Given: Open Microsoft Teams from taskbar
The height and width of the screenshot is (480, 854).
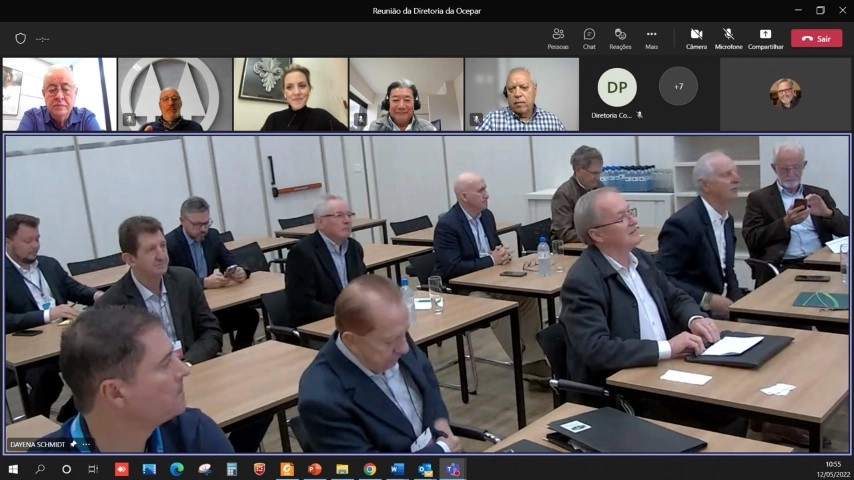Looking at the screenshot, I should click(x=453, y=469).
